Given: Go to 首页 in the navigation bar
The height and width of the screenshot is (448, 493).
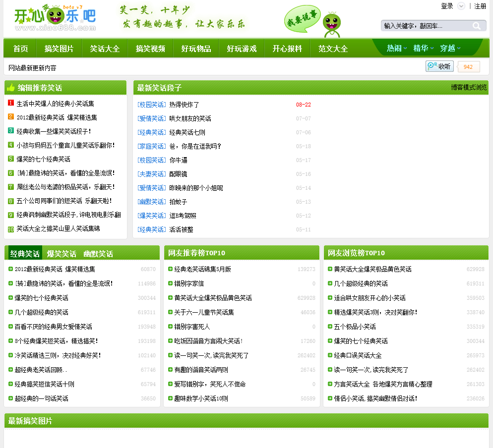Looking at the screenshot, I should [20, 49].
